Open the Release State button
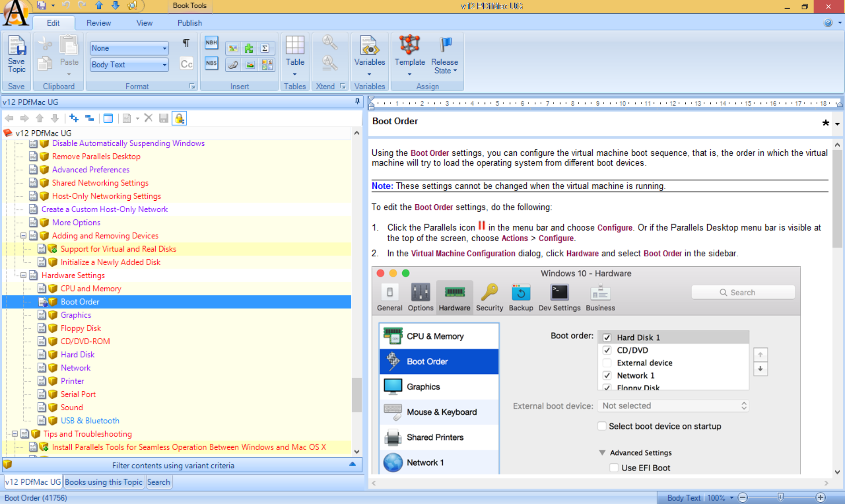This screenshot has width=845, height=504. tap(445, 57)
